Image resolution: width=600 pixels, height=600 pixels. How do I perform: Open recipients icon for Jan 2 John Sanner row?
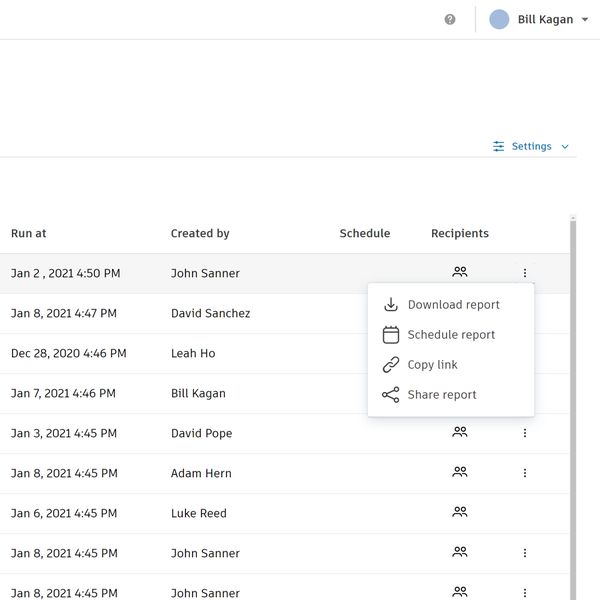click(x=460, y=272)
